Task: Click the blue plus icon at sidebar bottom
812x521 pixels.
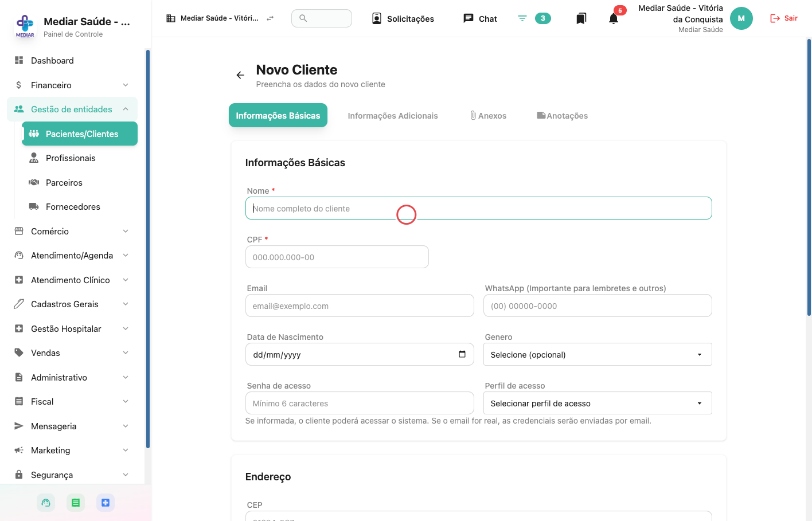Action: 106,503
